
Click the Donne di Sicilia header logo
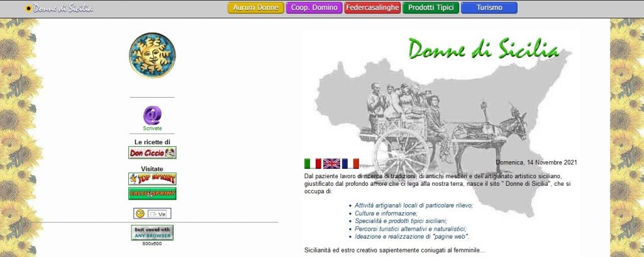tap(59, 8)
